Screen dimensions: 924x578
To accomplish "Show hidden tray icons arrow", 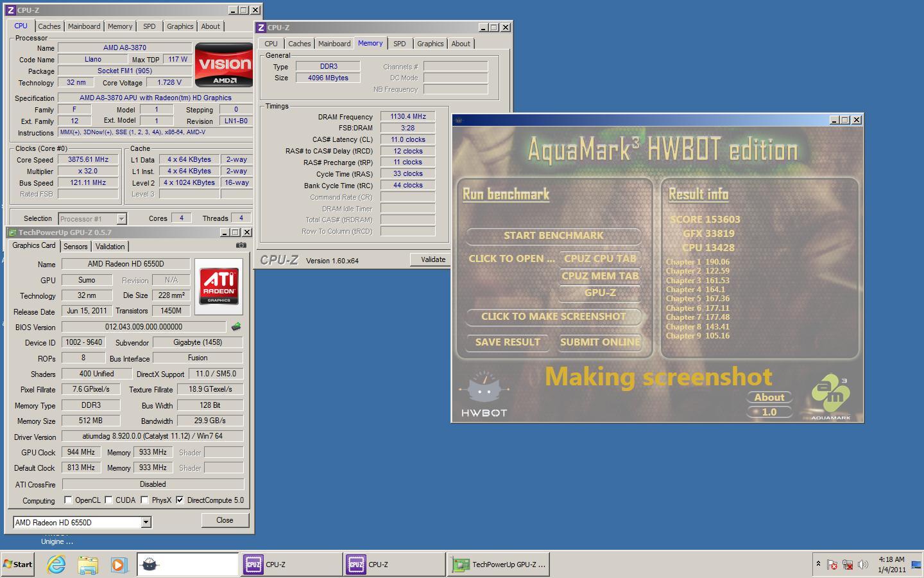I will point(818,564).
